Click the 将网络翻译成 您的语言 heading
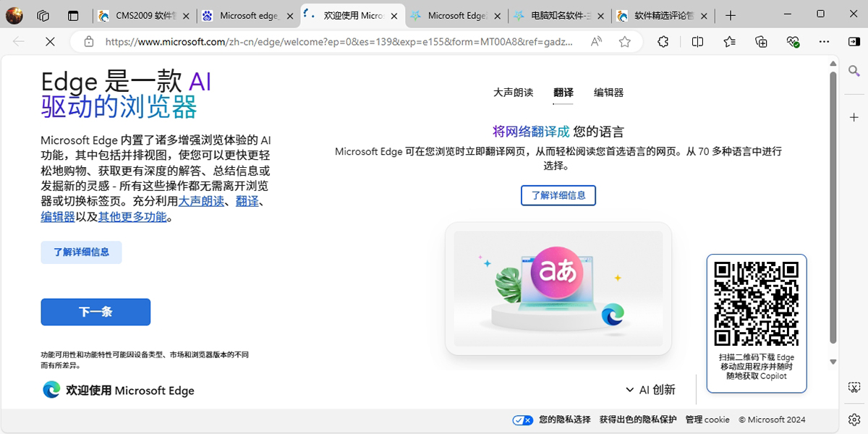868x434 pixels. [x=558, y=132]
